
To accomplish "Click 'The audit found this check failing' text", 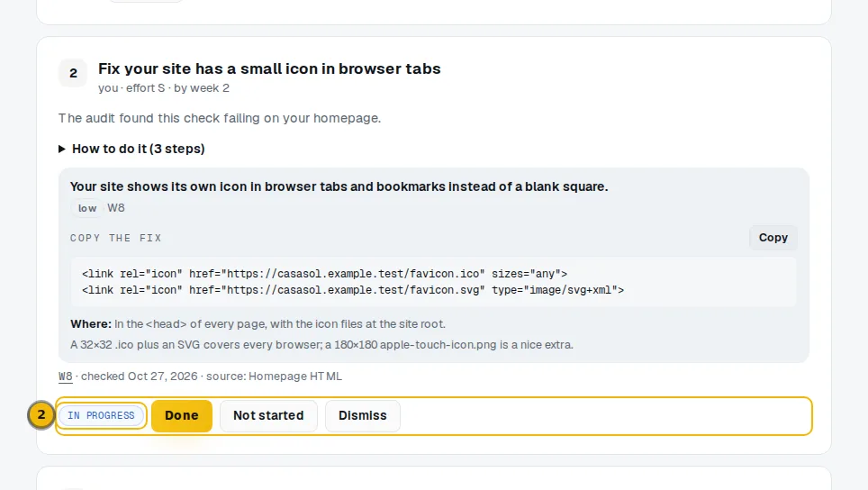I will coord(220,118).
